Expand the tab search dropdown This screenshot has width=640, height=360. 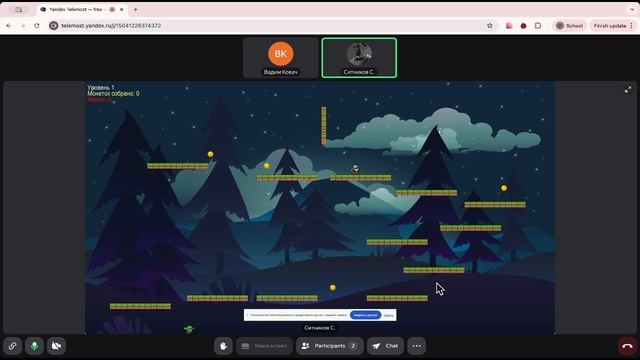tap(632, 9)
